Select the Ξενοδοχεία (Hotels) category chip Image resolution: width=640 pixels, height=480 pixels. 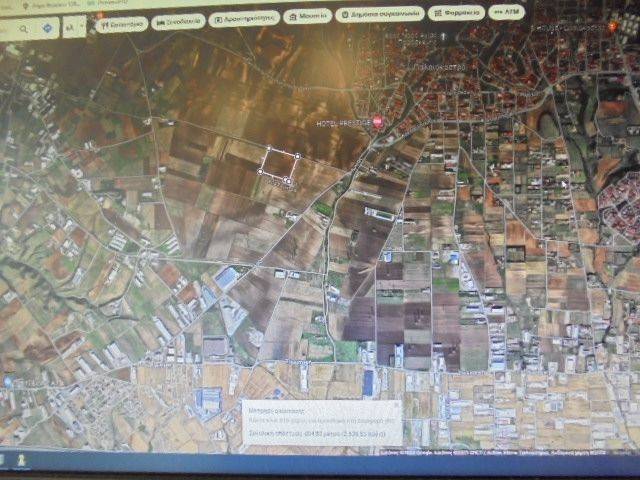pos(179,20)
